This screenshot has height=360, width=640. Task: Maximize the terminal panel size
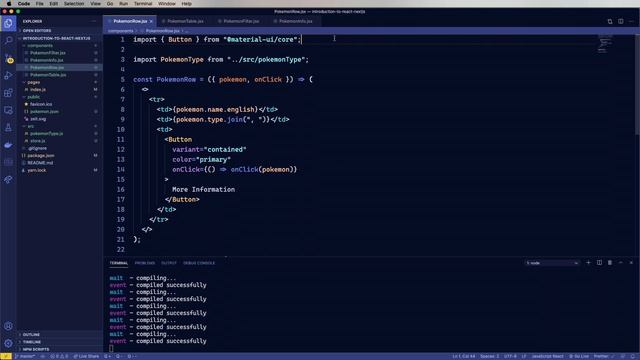coord(620,263)
